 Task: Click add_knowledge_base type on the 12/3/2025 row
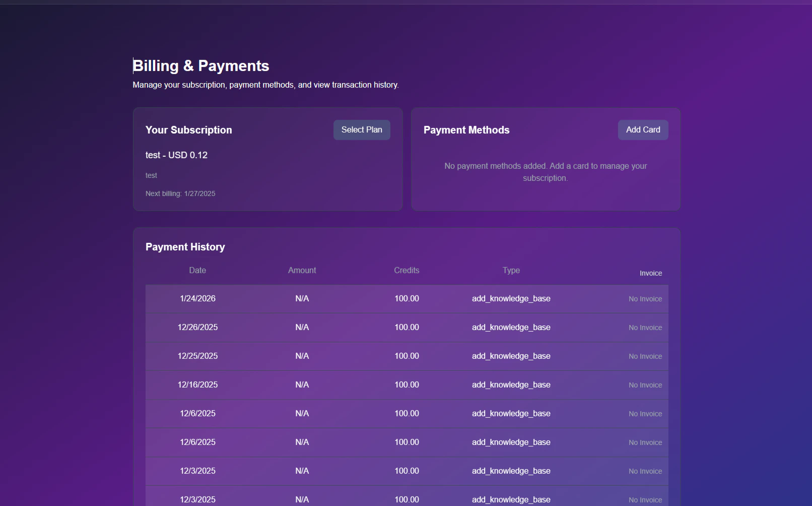[511, 471]
